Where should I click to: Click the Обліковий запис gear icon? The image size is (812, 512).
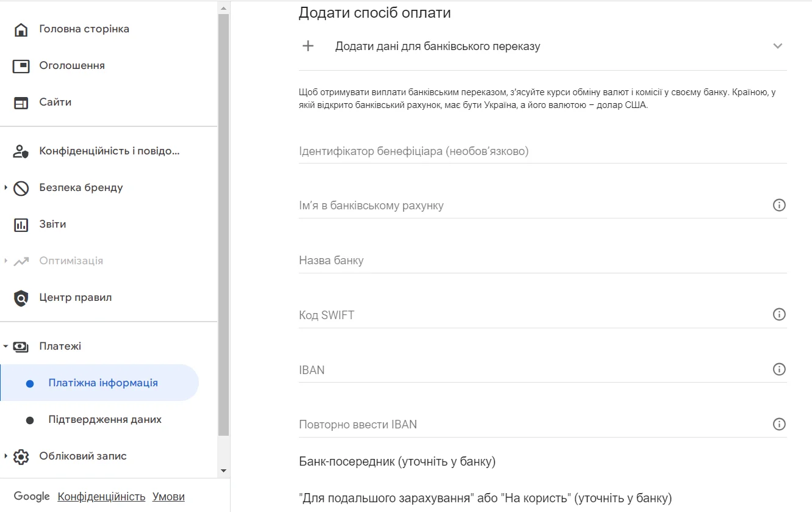click(x=21, y=456)
